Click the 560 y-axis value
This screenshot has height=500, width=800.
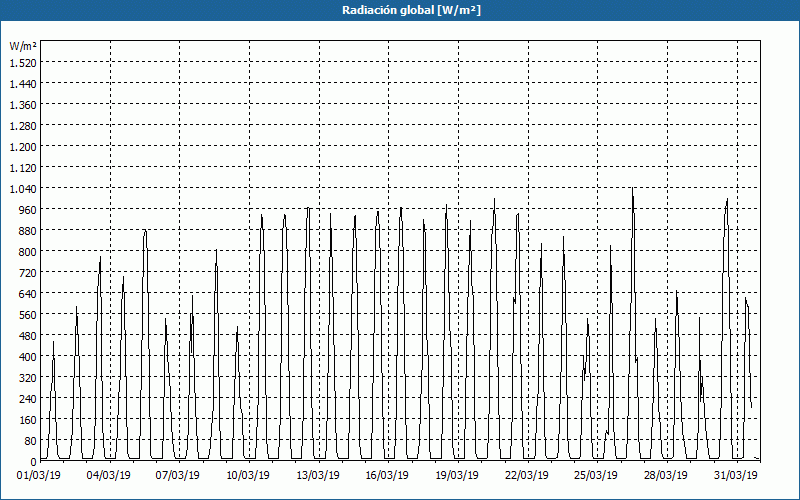(x=28, y=315)
